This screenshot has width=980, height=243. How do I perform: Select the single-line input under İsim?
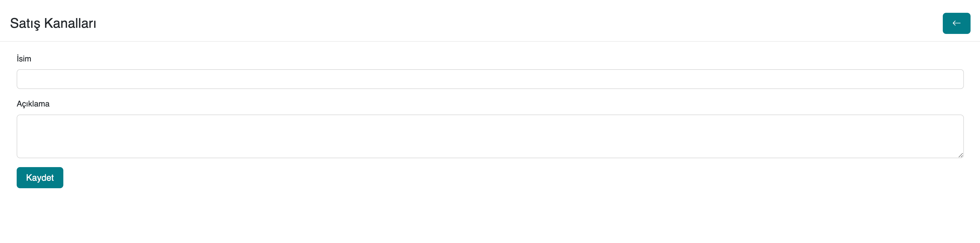point(490,79)
